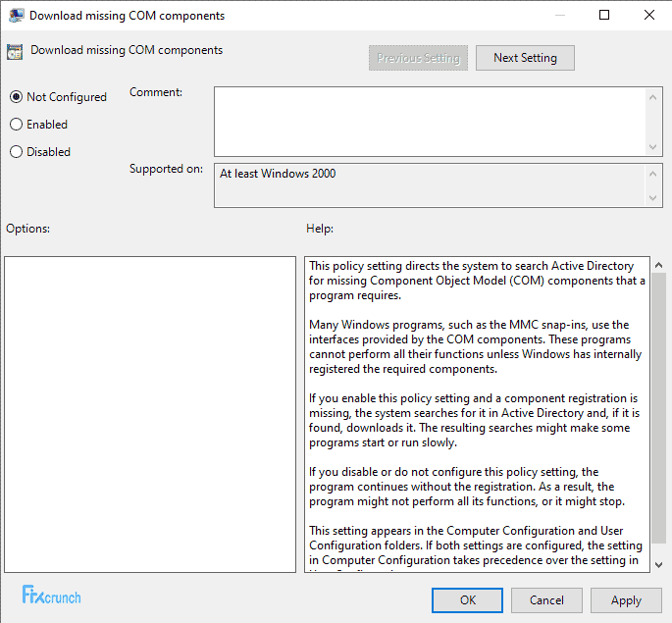Click the Cancel button
This screenshot has width=672, height=623.
pyautogui.click(x=546, y=600)
